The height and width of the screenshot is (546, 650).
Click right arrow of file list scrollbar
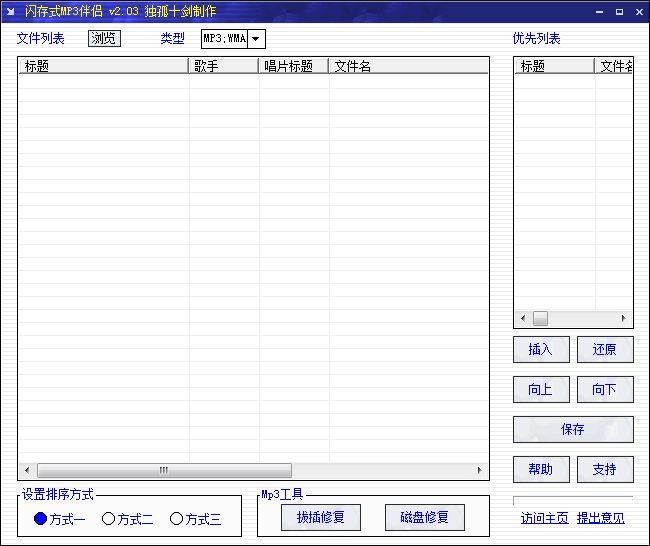(479, 470)
